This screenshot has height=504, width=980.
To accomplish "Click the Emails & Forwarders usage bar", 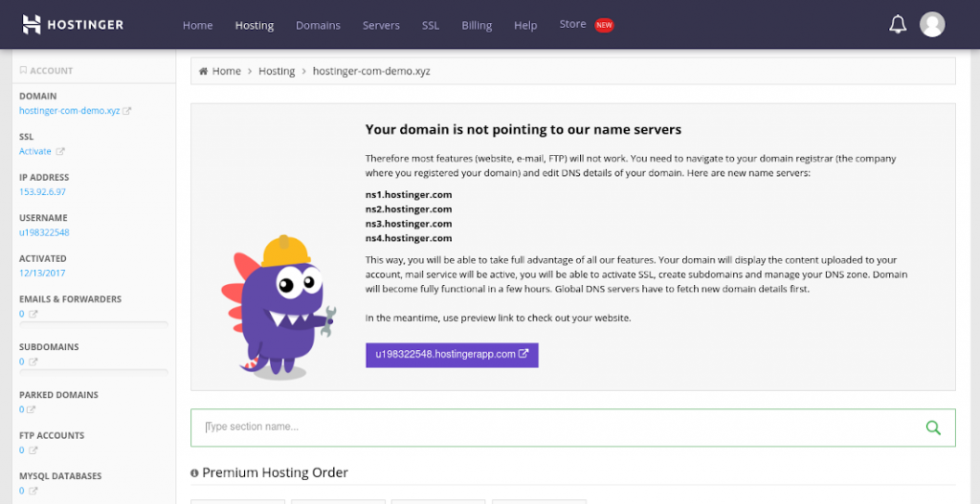I will 94,325.
